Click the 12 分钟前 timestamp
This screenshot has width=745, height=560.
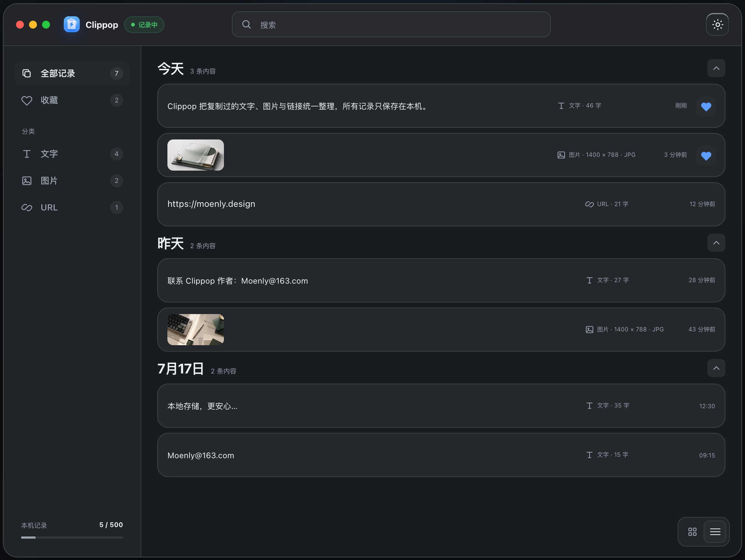(702, 204)
